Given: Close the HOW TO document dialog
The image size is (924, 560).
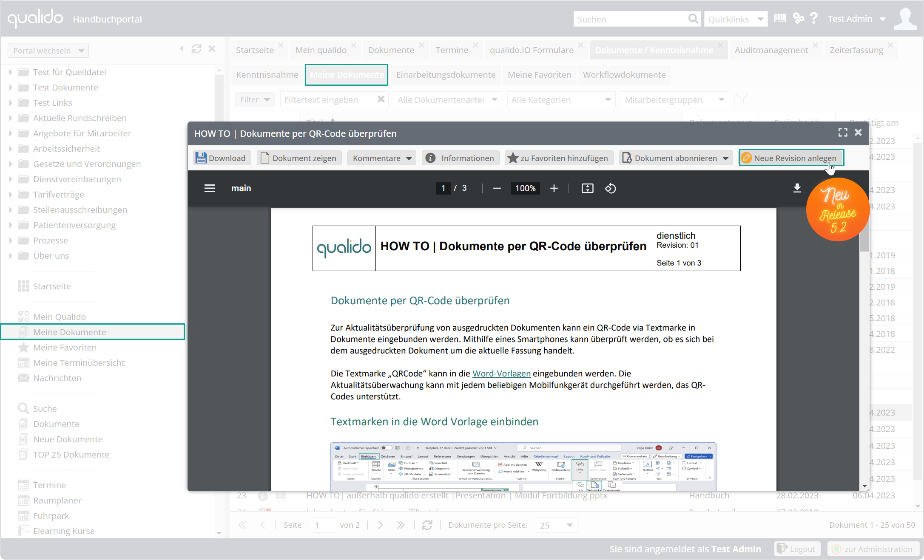Looking at the screenshot, I should [858, 133].
